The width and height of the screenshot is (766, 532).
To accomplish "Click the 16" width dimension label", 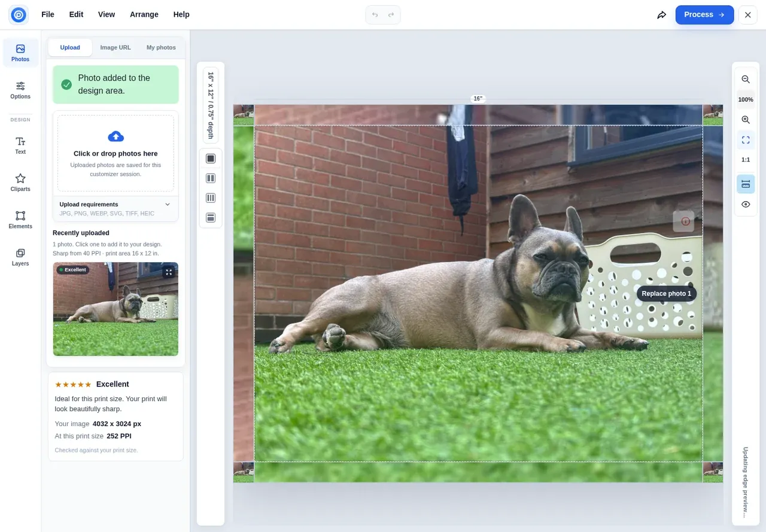I will (478, 99).
